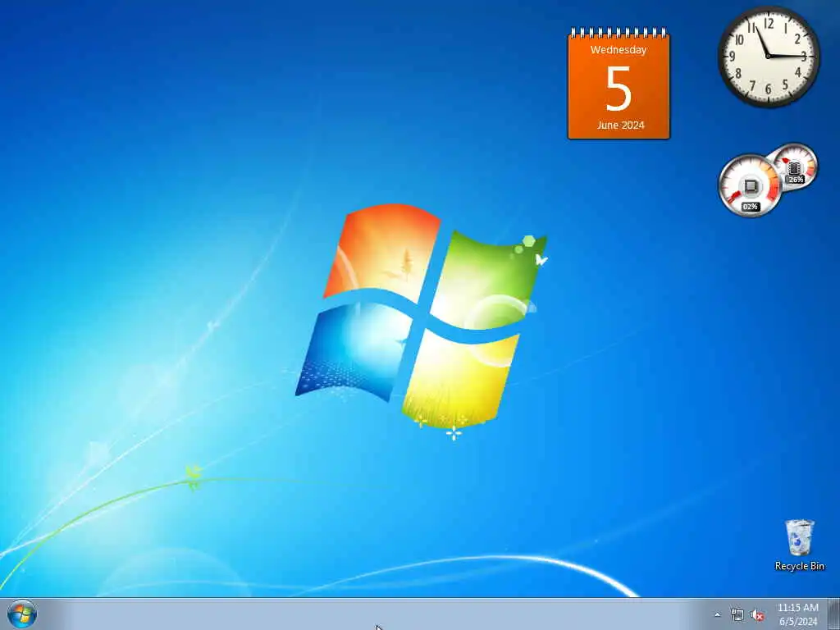This screenshot has width=840, height=630.
Task: Click the analog Clock gadget
Action: click(768, 57)
